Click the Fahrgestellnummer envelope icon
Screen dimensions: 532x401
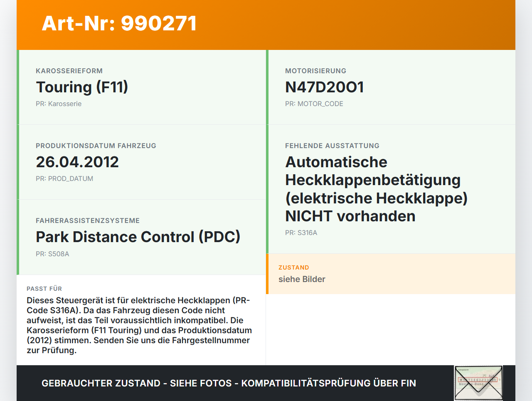[x=478, y=383]
